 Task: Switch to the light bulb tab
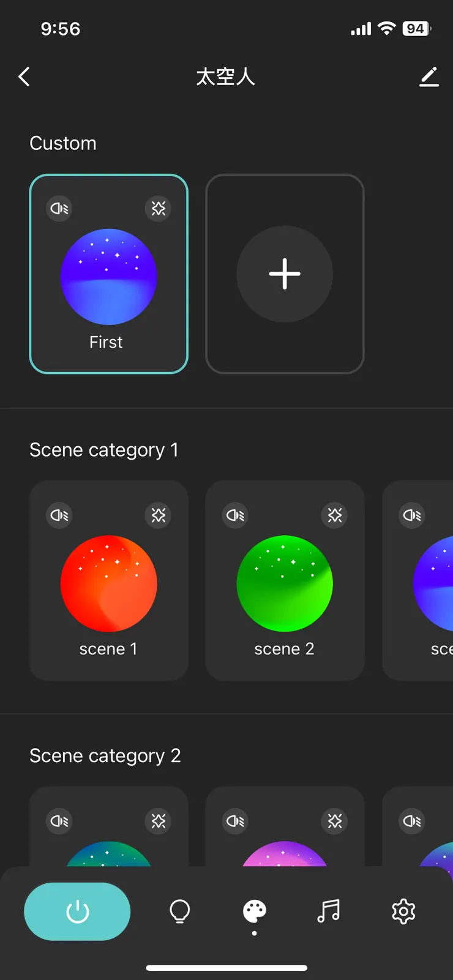pyautogui.click(x=179, y=911)
